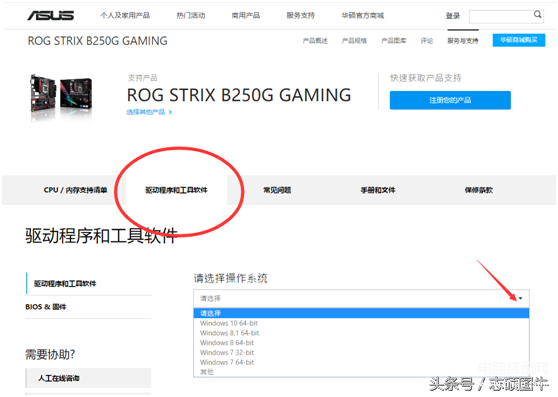The image size is (558, 397).
Task: Click the 请选择操作系统 label
Action: 231,278
